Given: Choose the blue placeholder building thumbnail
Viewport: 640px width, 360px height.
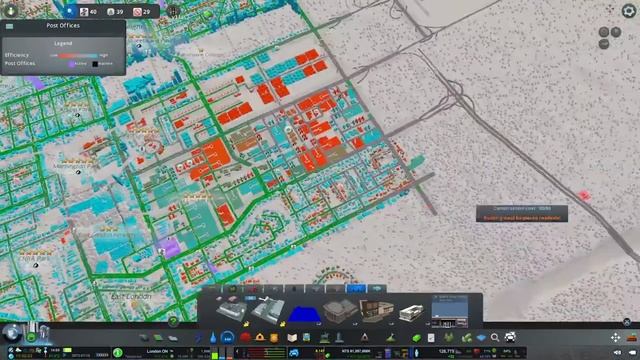Looking at the screenshot, I should pos(304,314).
